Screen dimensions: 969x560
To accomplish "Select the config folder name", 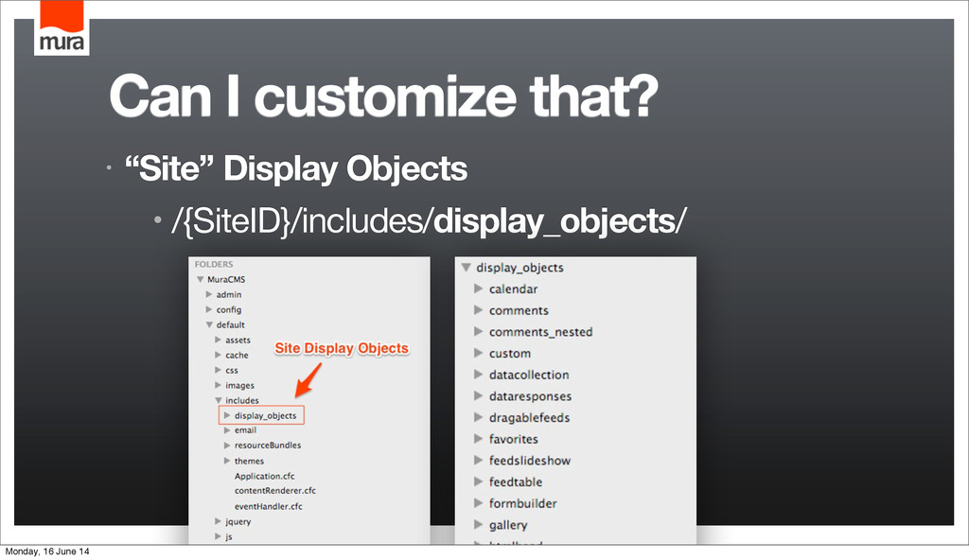I will [x=229, y=309].
